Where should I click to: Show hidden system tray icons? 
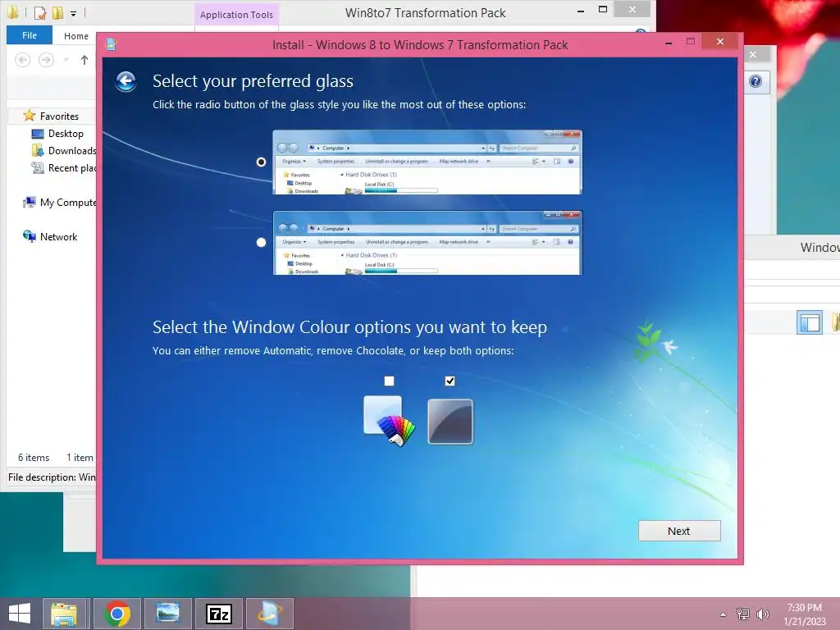tap(724, 614)
